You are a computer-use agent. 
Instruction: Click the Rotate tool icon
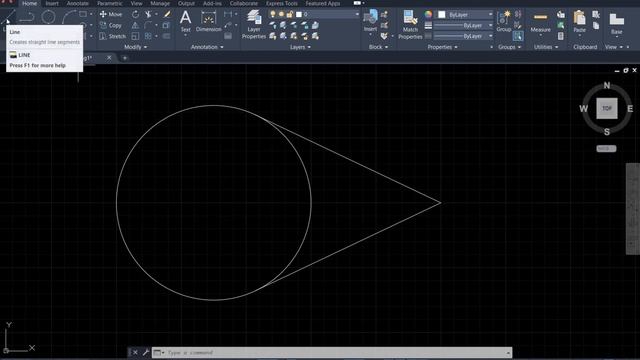[135, 14]
